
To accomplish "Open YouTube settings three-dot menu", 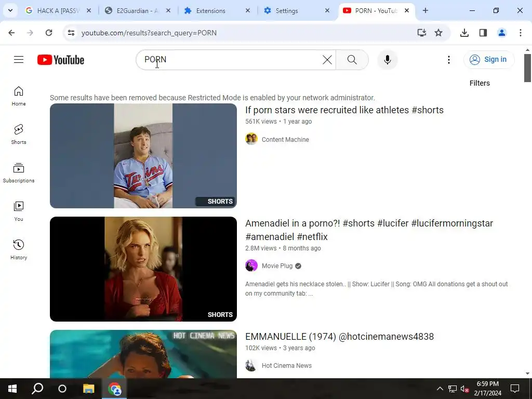I will pos(448,60).
